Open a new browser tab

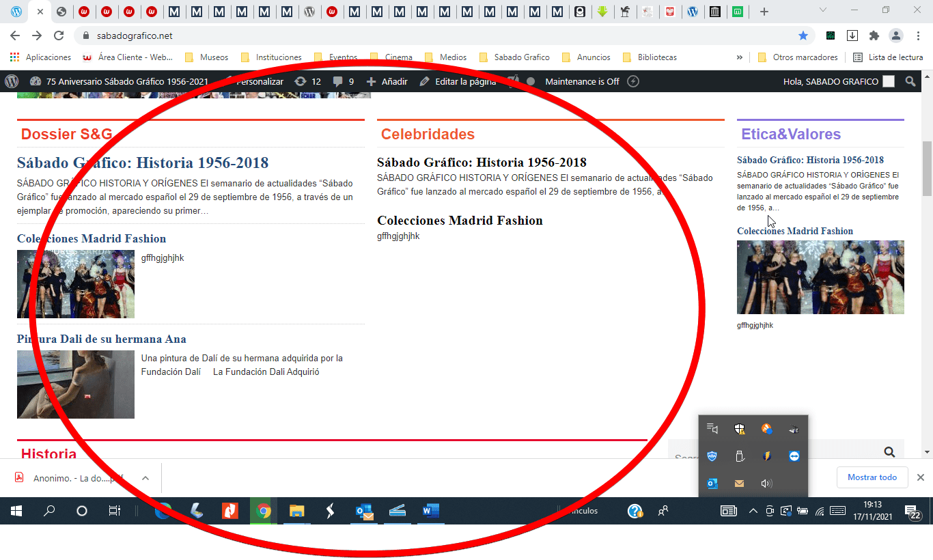click(764, 12)
